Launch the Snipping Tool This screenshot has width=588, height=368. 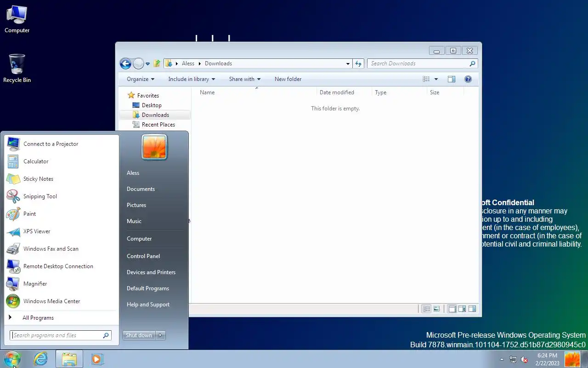pos(61,196)
